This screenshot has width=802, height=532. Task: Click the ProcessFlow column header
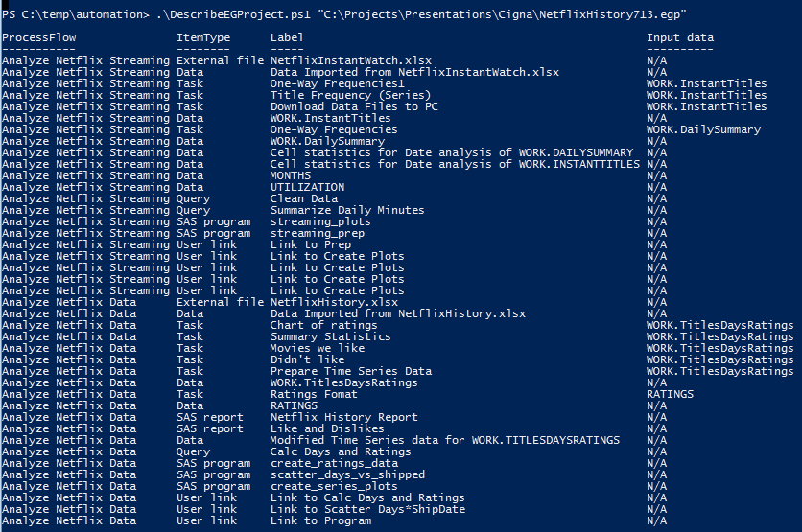coord(39,37)
